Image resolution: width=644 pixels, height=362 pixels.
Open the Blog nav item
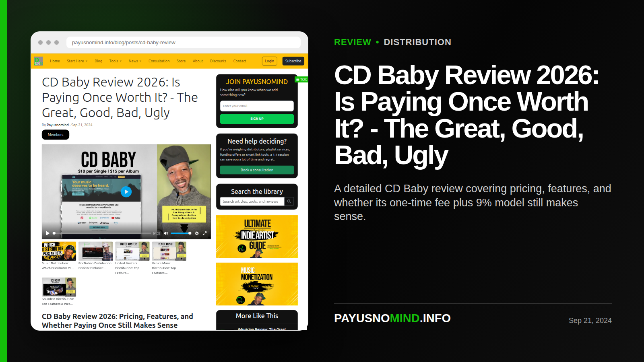point(98,61)
